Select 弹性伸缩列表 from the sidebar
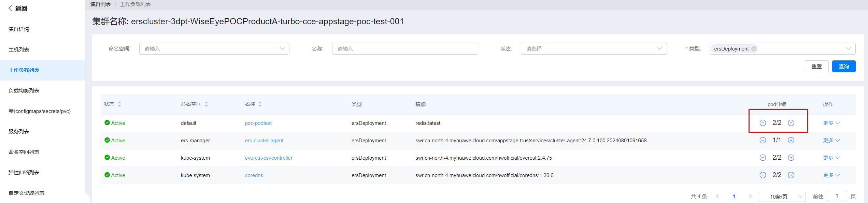The image size is (868, 203). tap(24, 173)
